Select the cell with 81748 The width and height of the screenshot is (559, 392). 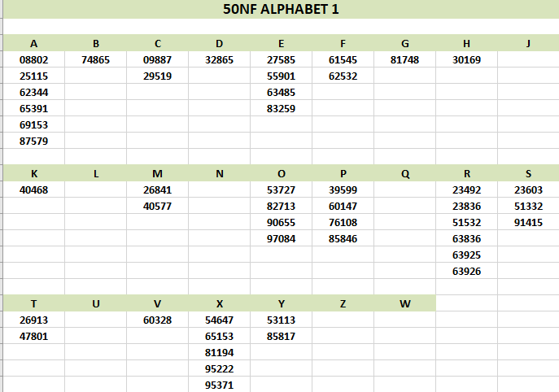click(x=404, y=59)
